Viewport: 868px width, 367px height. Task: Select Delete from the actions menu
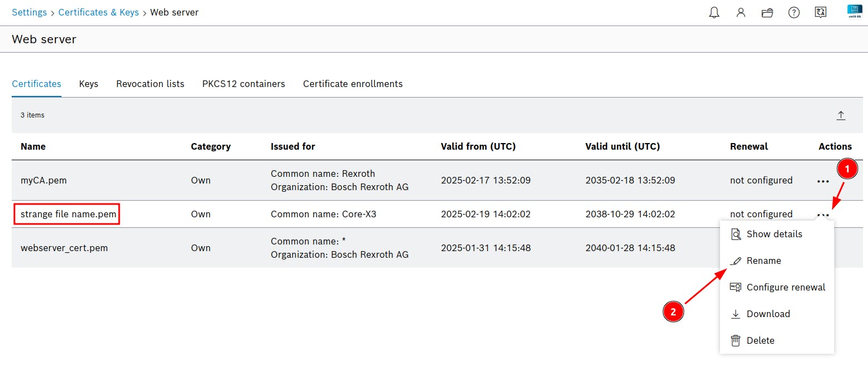pyautogui.click(x=760, y=340)
